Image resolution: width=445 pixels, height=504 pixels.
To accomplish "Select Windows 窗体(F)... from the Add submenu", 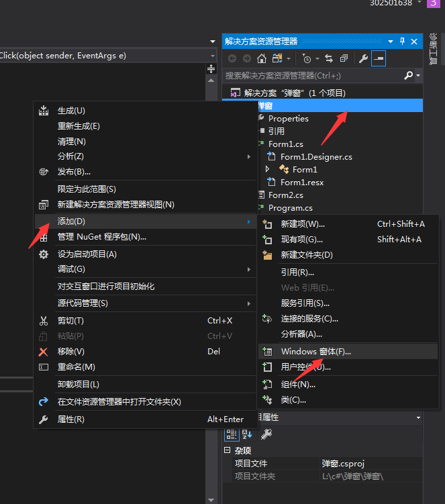I will 315,351.
